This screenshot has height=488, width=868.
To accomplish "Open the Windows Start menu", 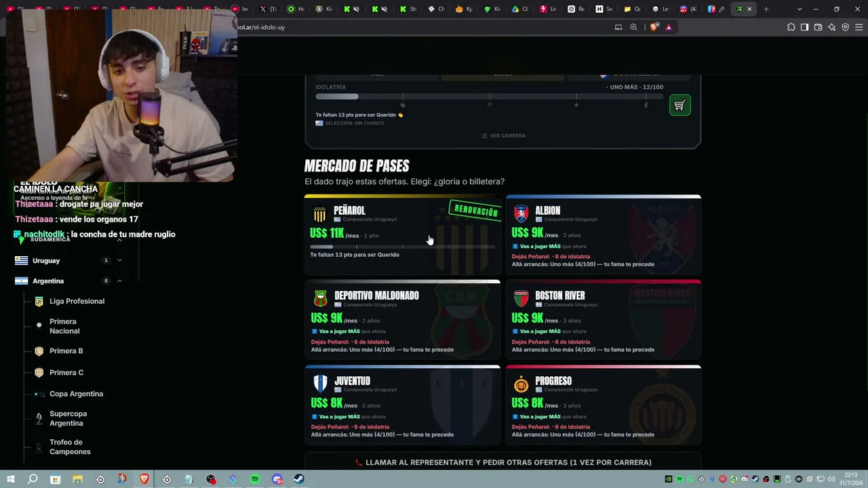I will pyautogui.click(x=11, y=479).
